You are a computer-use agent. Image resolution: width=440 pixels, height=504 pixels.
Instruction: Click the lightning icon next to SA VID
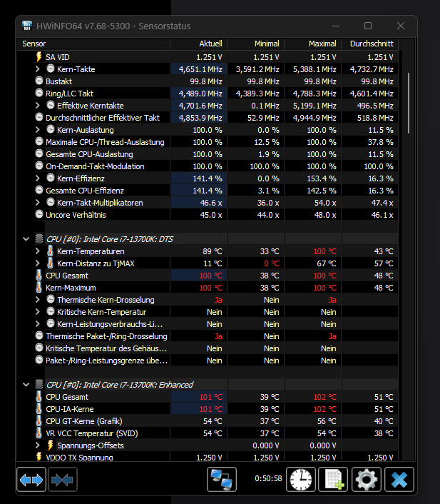pos(39,57)
